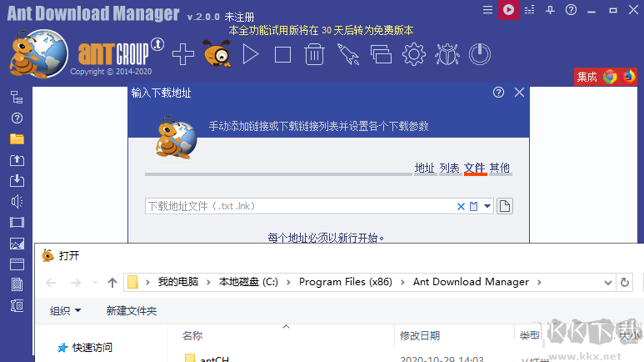Select the 文件 tab
The image size is (644, 362).
click(x=475, y=168)
